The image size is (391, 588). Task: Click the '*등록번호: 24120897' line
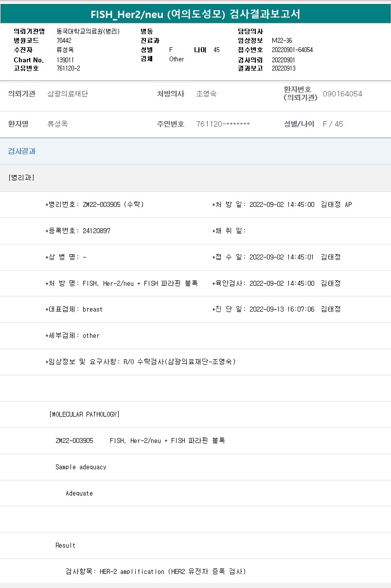pyautogui.click(x=78, y=231)
